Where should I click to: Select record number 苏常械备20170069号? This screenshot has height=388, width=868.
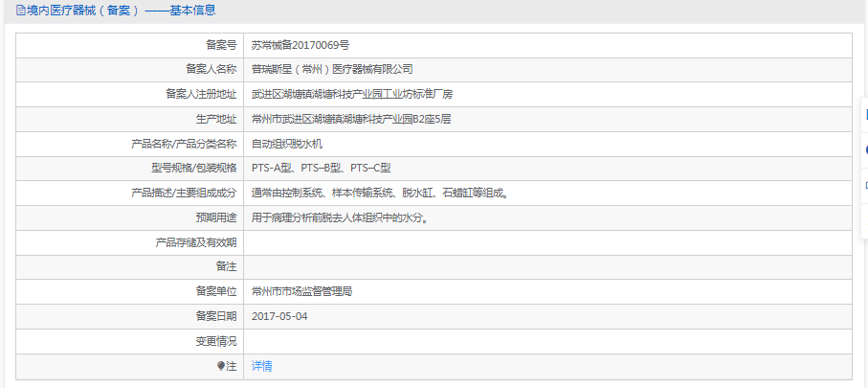tap(300, 45)
